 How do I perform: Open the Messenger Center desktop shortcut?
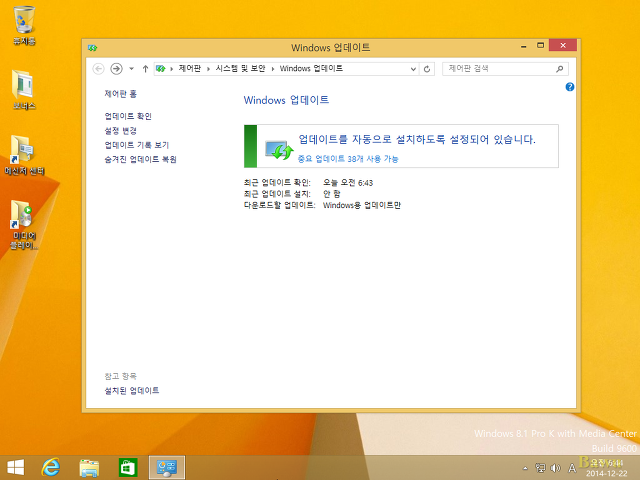pos(24,155)
